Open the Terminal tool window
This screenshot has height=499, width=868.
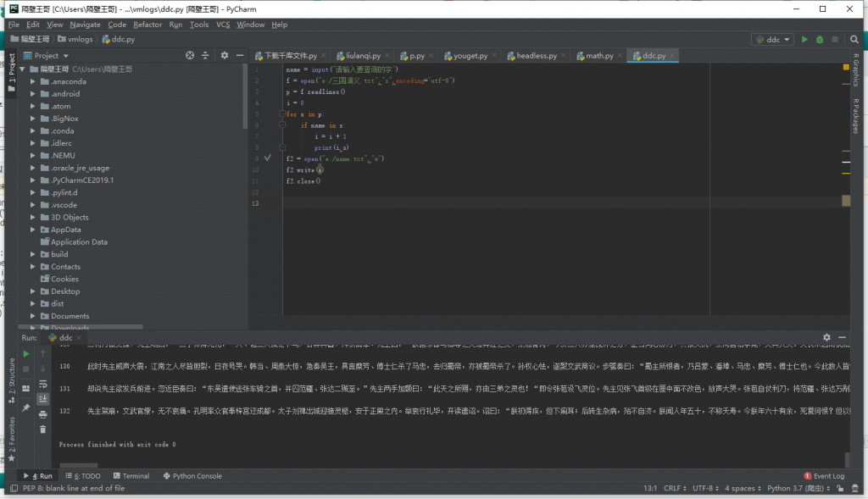(131, 476)
